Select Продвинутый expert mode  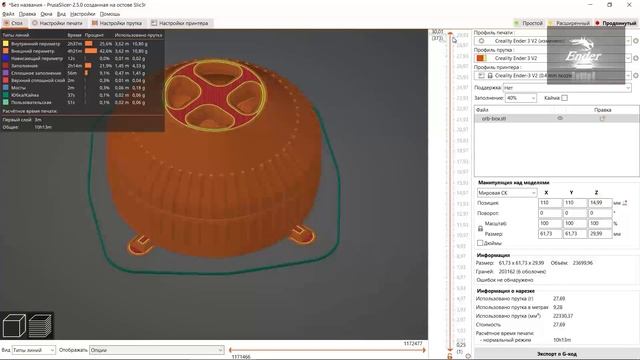[616, 23]
